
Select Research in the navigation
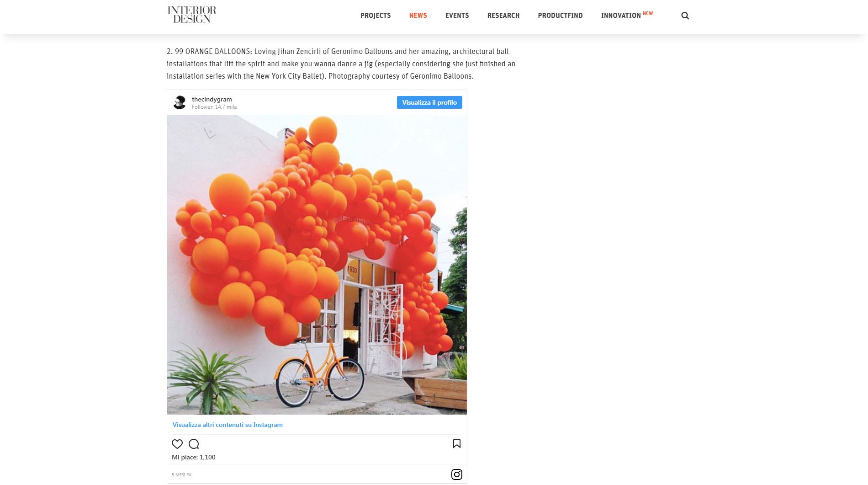[x=503, y=16]
